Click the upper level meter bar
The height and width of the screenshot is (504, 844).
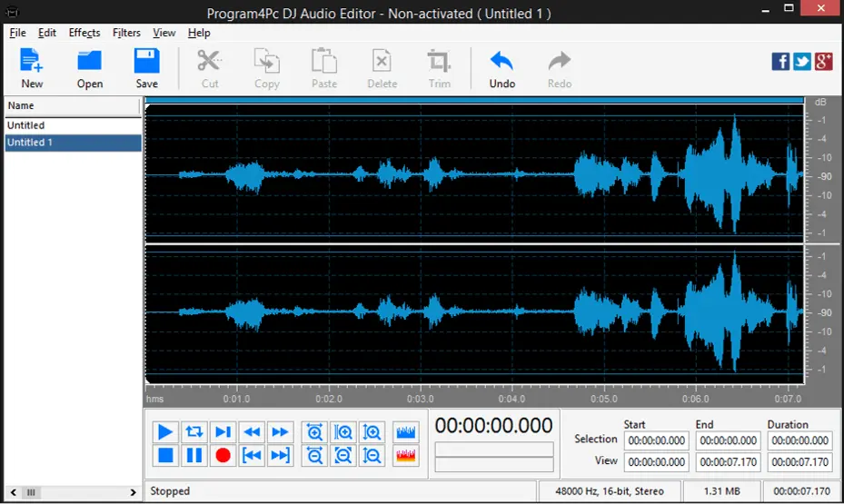[x=493, y=450]
